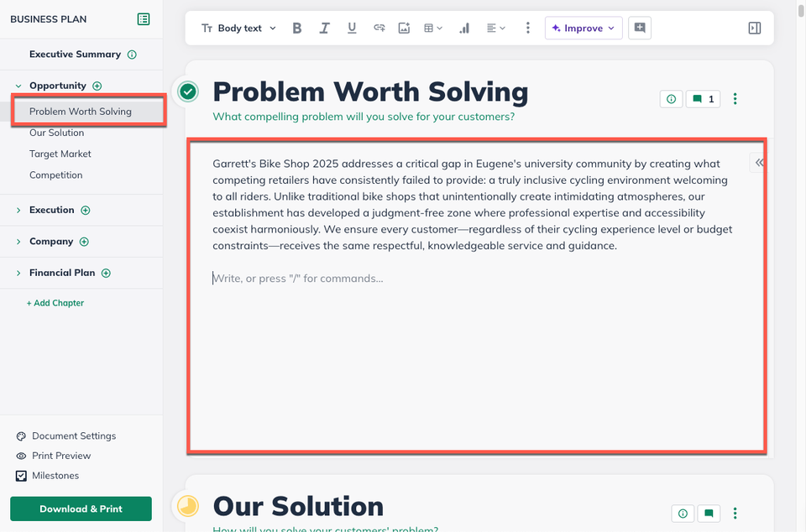Toggle underline formatting
Screen dimensions: 806x532
click(x=352, y=29)
